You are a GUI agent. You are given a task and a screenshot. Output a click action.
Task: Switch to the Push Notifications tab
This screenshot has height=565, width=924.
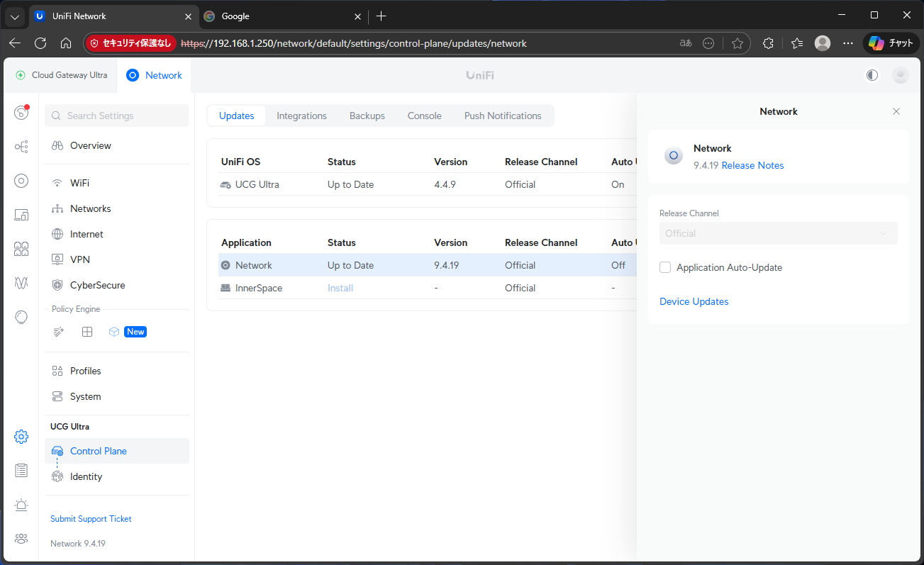[502, 116]
